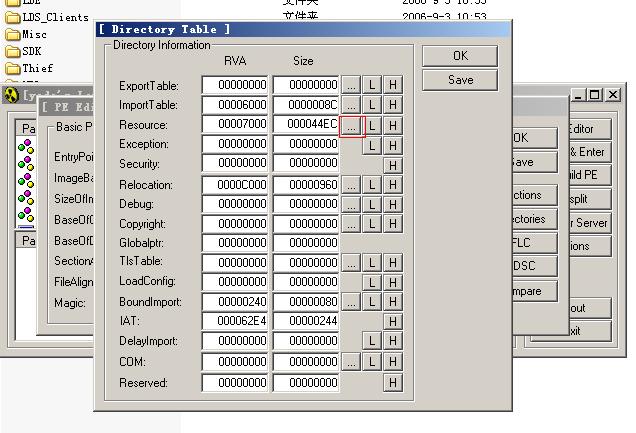Viewport: 636px width, 433px height.
Task: Click the H button for IAT
Action: click(393, 322)
